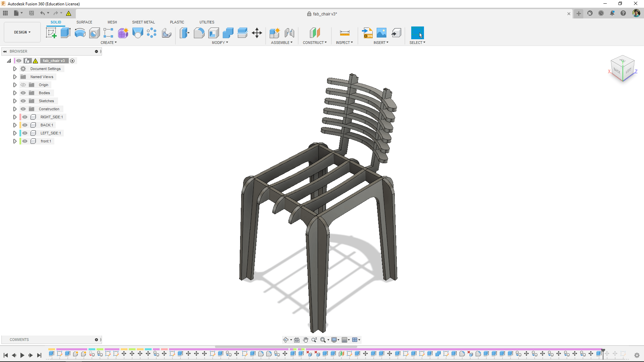Expand the RIGHT_SIDE:1 component node
644x362 pixels.
coord(15,117)
